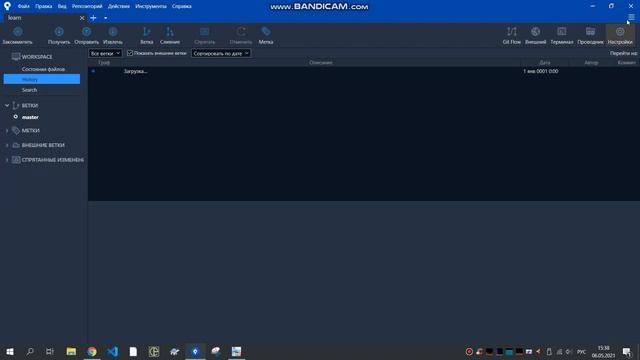Click the Merge (Слияние) toolbar icon

pos(170,36)
